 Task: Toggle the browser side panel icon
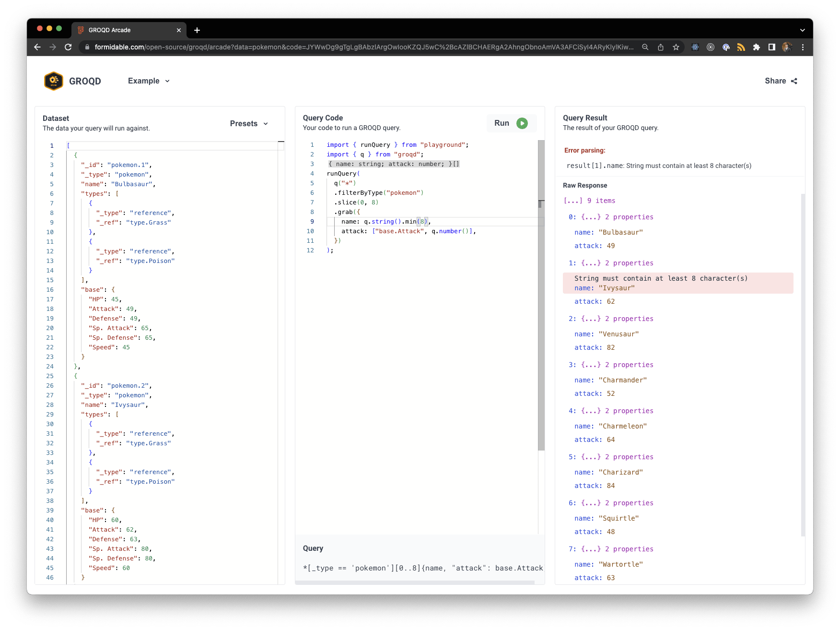tap(772, 47)
